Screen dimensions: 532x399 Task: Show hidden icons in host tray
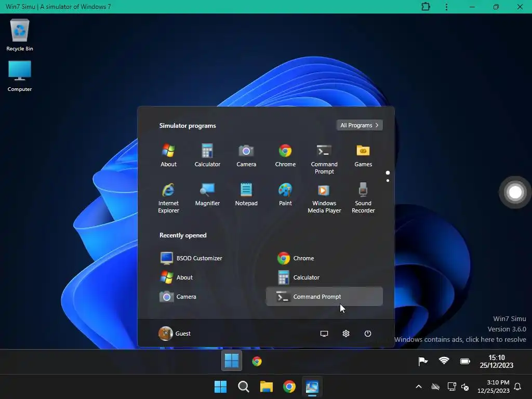[x=419, y=387]
